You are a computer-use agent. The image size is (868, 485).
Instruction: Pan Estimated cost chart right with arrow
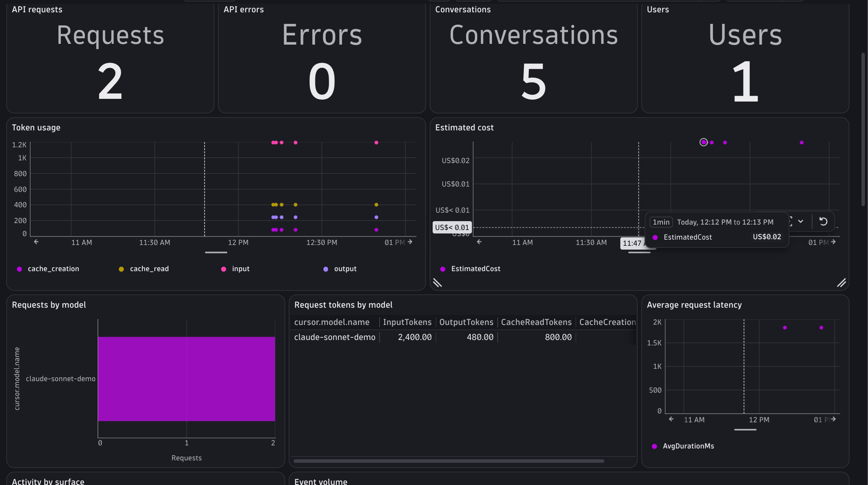(833, 242)
